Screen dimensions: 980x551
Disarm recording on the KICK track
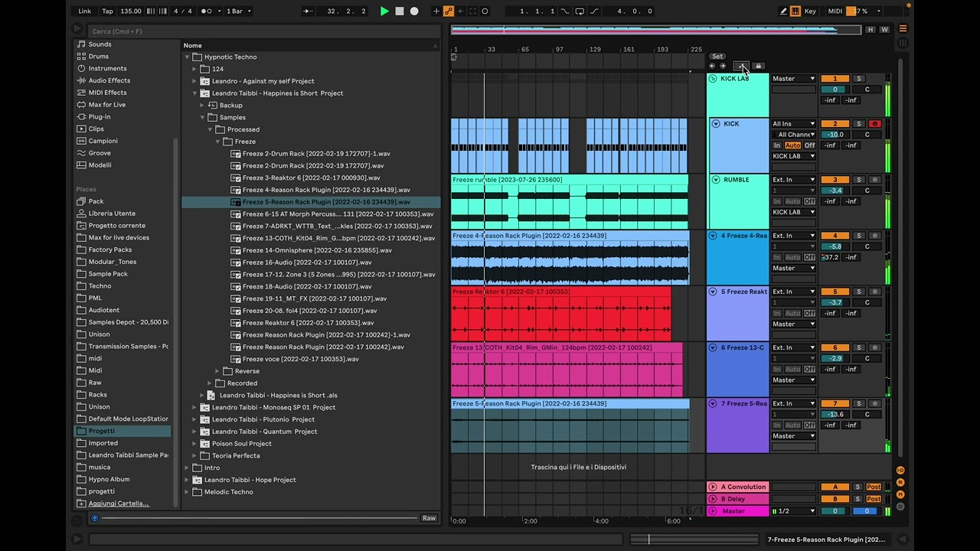[x=874, y=124]
